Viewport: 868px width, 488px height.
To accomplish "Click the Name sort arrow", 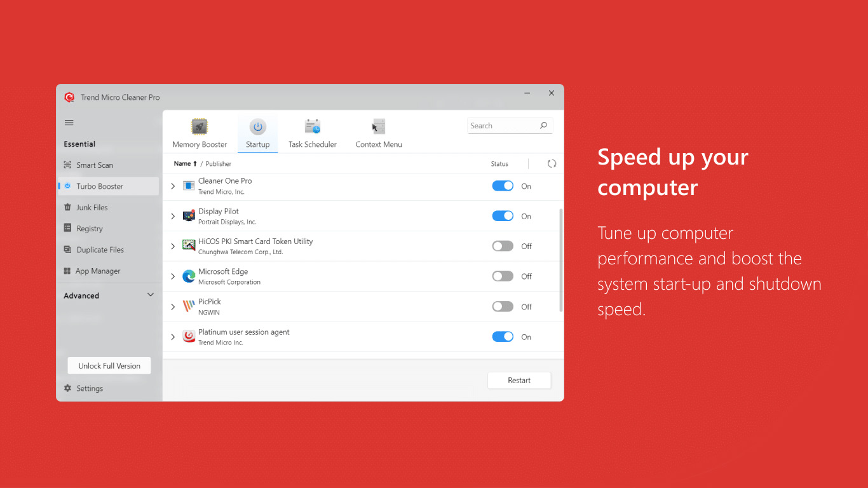I will pos(195,163).
